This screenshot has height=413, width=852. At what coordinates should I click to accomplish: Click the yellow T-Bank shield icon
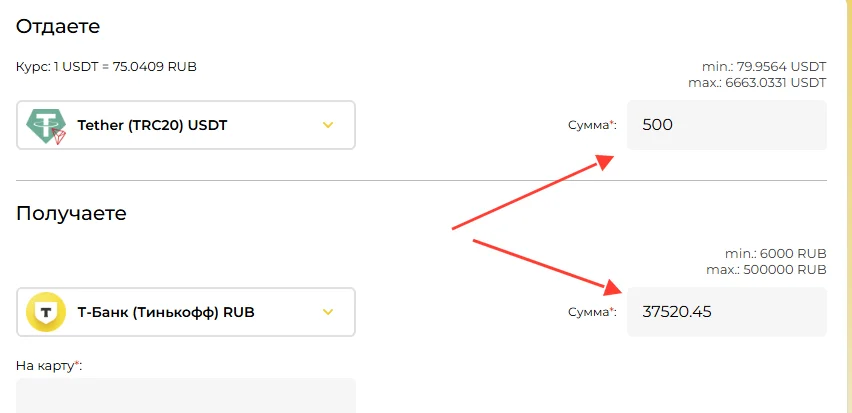click(x=46, y=312)
